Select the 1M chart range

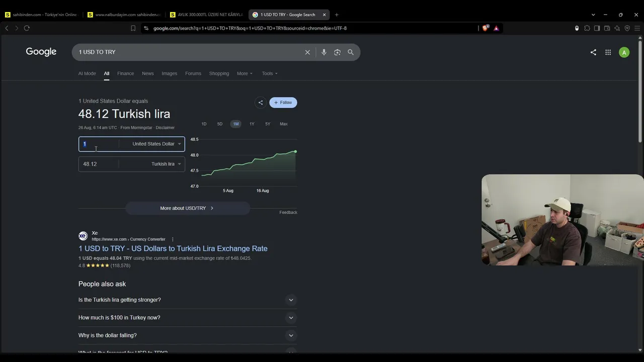click(236, 124)
